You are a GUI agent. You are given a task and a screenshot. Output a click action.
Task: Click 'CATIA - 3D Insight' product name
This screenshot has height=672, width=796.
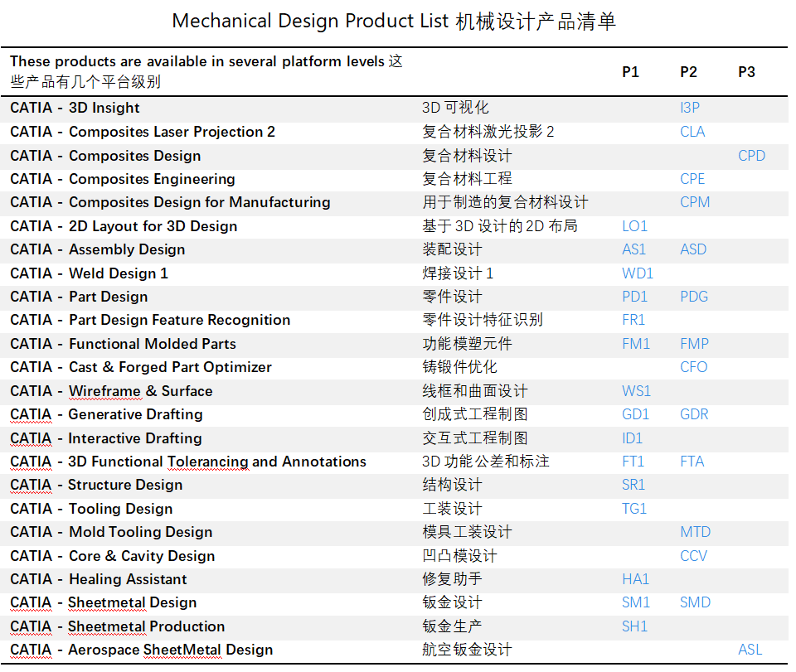(x=75, y=108)
